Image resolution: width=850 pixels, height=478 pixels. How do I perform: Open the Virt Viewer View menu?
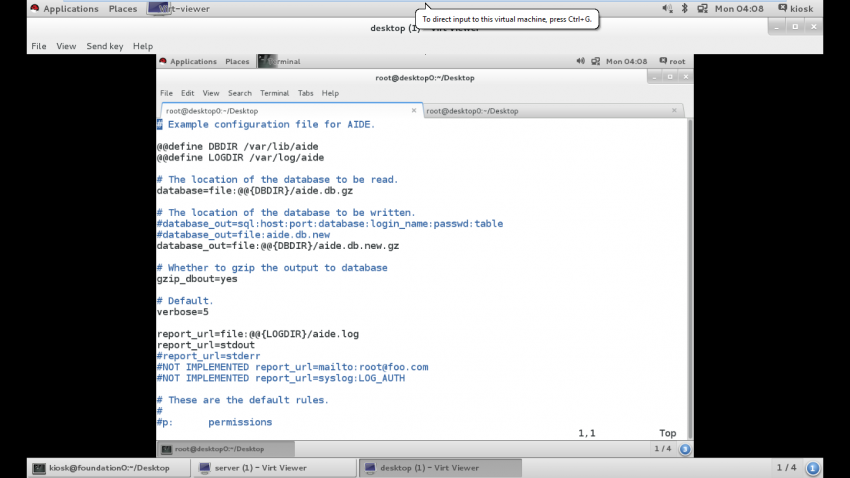tap(66, 46)
